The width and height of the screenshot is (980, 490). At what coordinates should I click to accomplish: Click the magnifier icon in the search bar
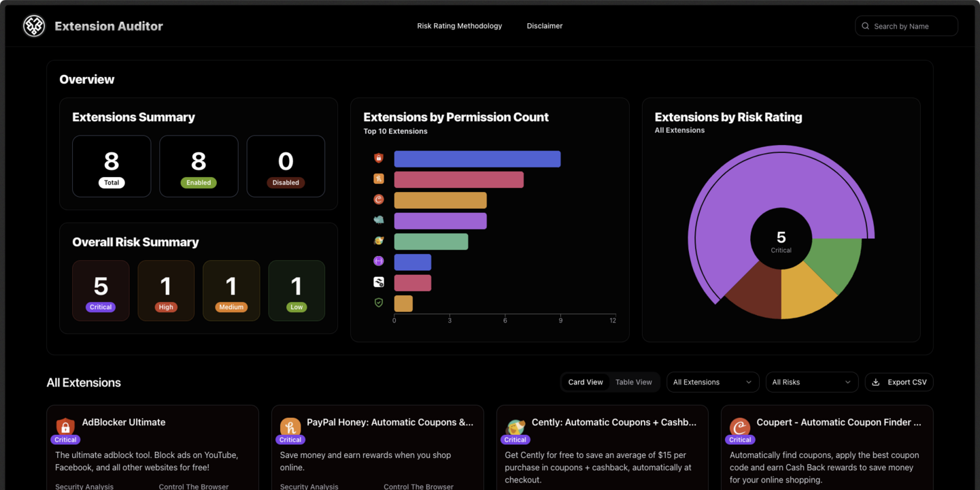click(x=865, y=25)
